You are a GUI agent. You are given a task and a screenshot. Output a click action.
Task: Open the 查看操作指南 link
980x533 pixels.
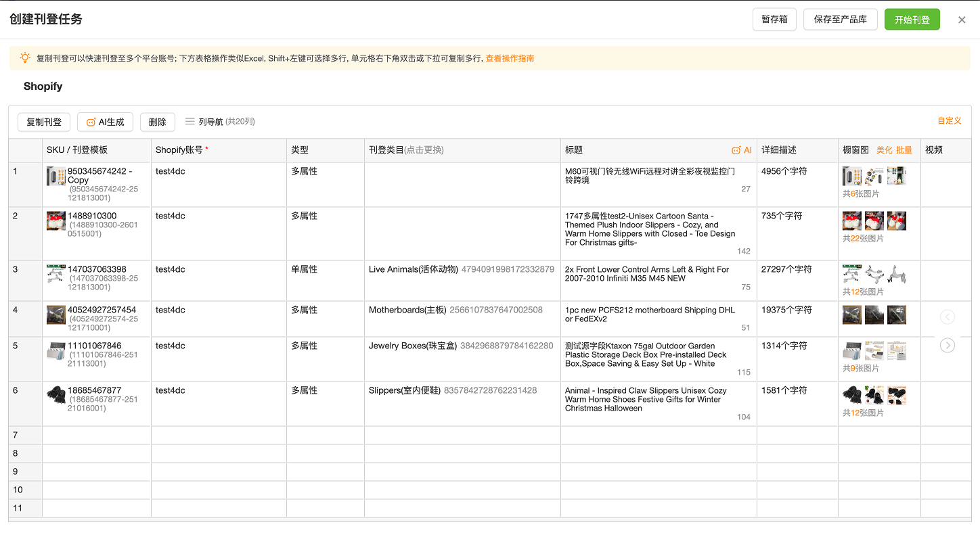510,58
